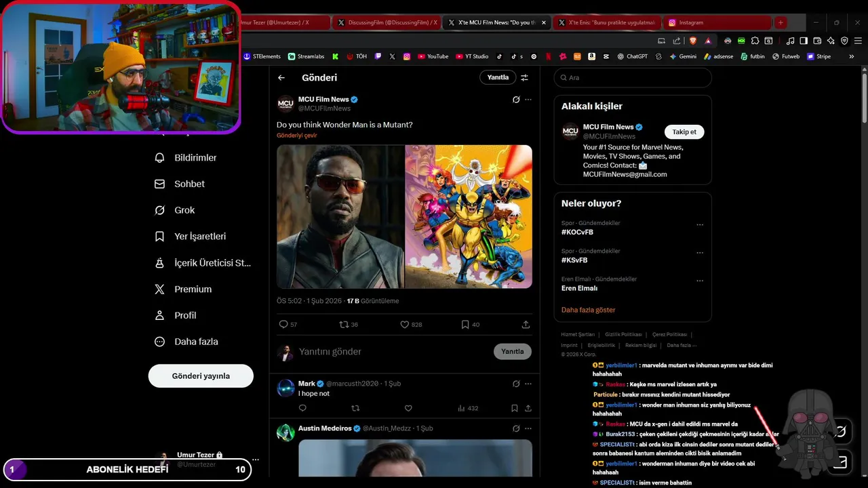Go back using the Gönderi back arrow
This screenshot has height=488, width=868.
(x=281, y=77)
